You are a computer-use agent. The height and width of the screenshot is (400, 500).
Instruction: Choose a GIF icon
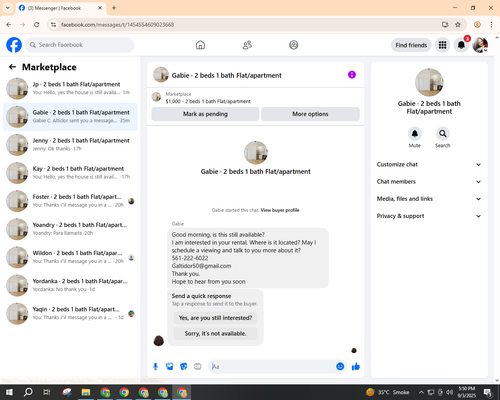click(198, 367)
